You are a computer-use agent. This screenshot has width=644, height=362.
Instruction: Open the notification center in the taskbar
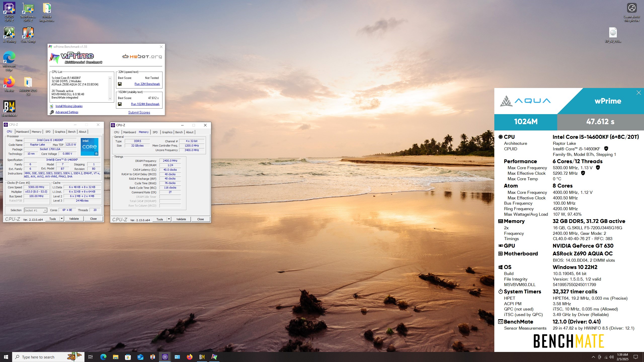pos(636,357)
